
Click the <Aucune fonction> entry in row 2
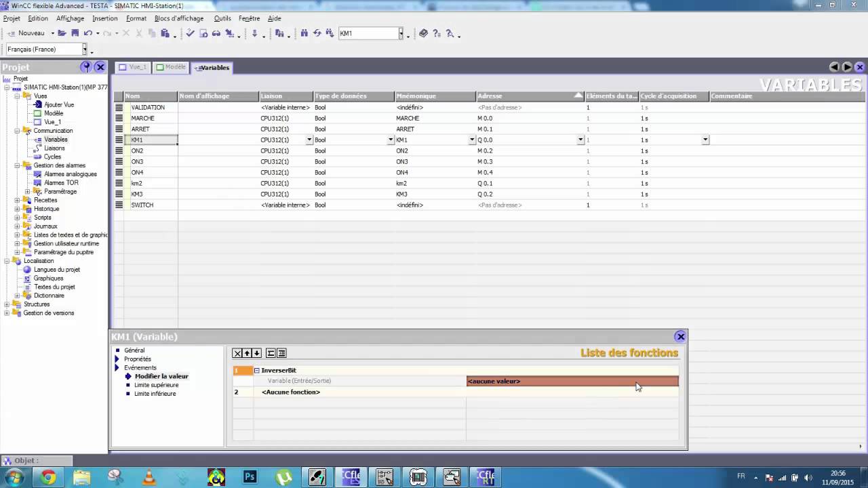[x=291, y=392]
